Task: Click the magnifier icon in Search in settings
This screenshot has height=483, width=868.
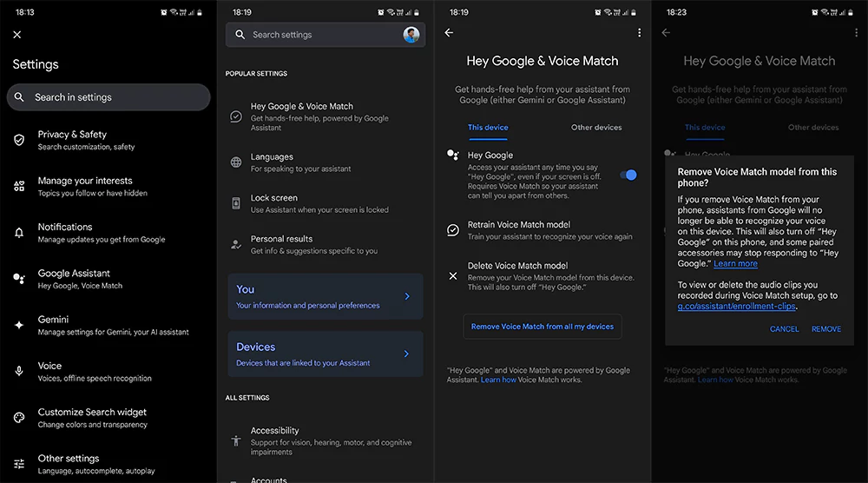Action: [19, 97]
